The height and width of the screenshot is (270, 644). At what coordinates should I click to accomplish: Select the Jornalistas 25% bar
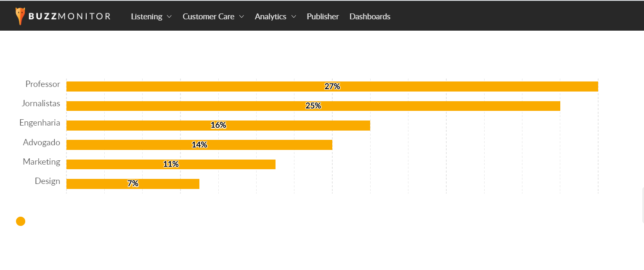(x=313, y=106)
